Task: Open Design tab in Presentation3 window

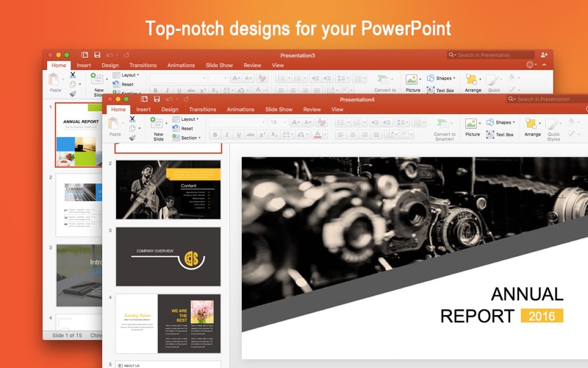Action: [x=110, y=65]
